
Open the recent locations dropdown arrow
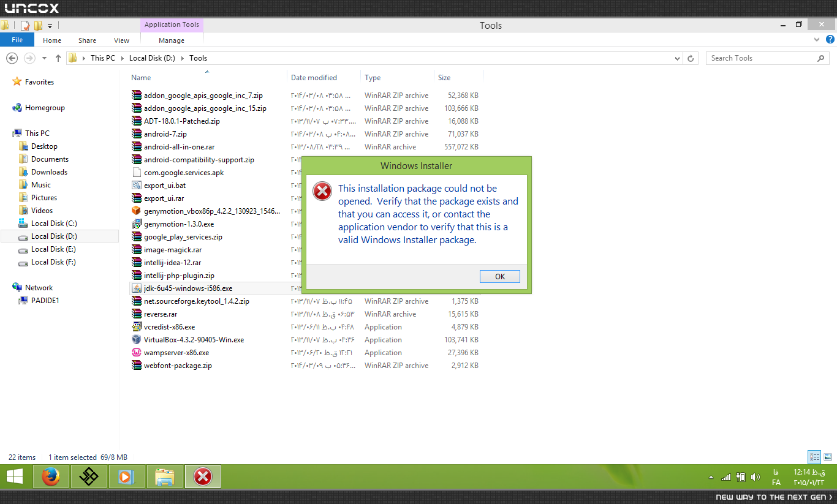pos(44,58)
